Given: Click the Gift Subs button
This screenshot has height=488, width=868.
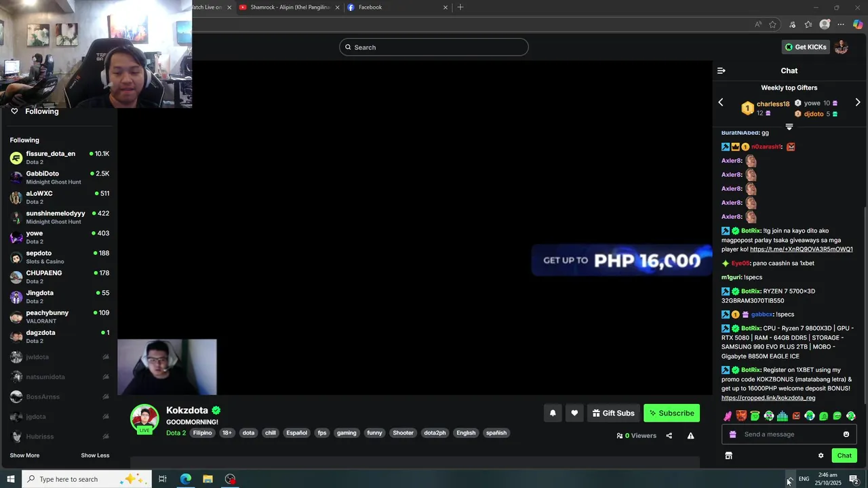Looking at the screenshot, I should tap(614, 413).
